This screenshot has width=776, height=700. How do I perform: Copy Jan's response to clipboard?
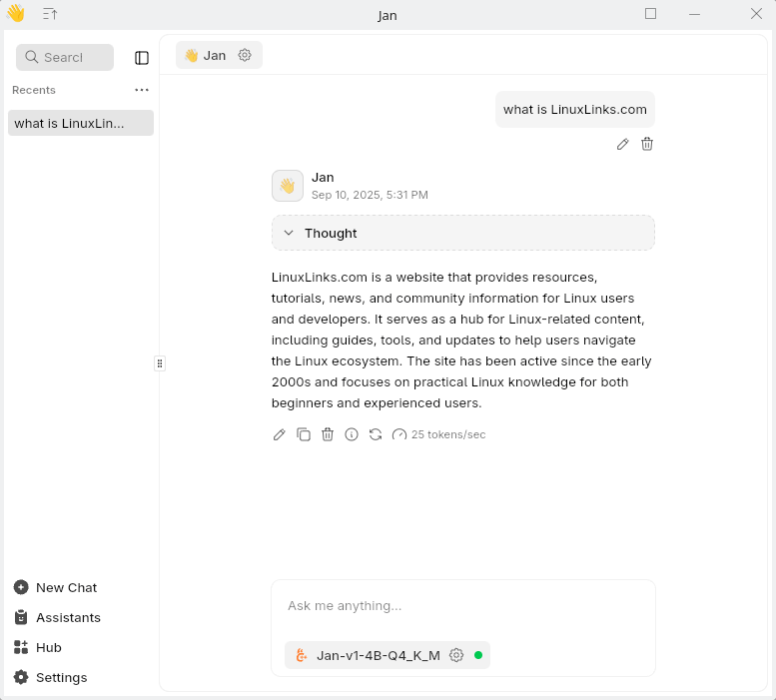(x=304, y=434)
